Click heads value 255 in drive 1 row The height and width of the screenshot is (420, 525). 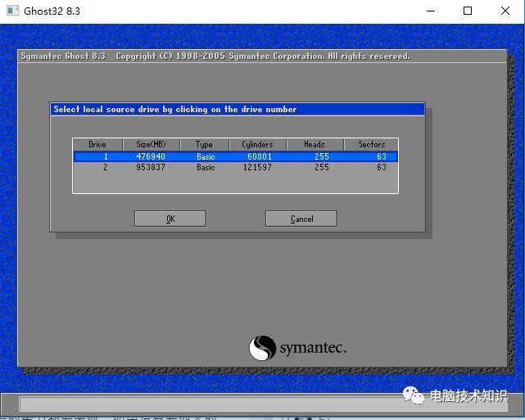322,156
